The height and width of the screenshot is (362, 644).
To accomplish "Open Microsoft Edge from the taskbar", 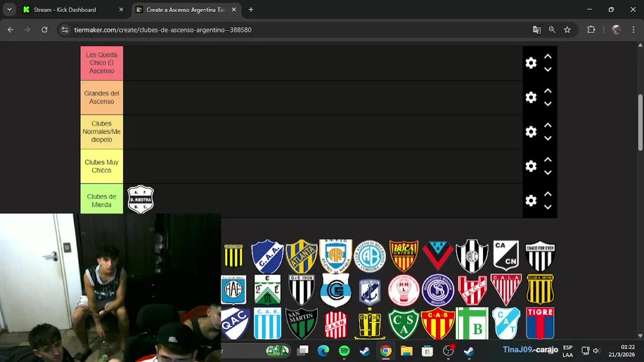I will coord(323,350).
